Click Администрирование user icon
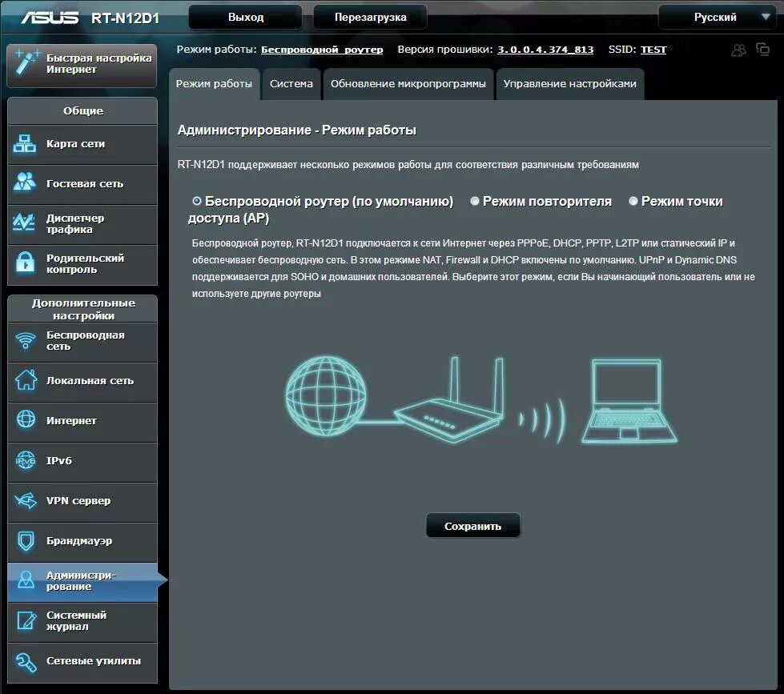Image resolution: width=784 pixels, height=694 pixels. click(26, 580)
